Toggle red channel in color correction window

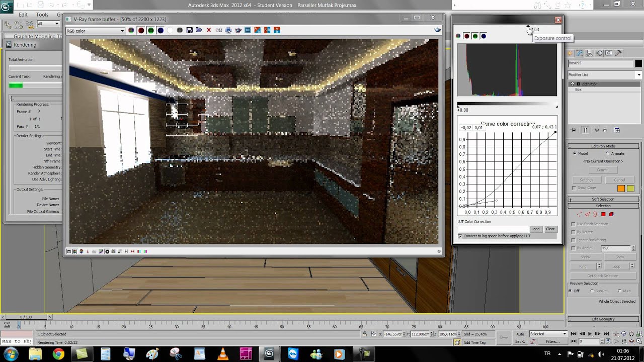[x=467, y=36]
